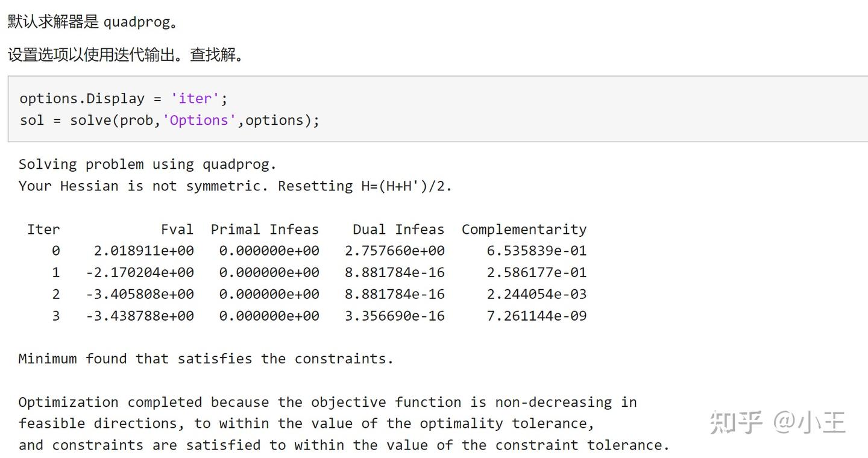
Task: Click final Fval value -3.438788e+00
Action: (x=140, y=316)
